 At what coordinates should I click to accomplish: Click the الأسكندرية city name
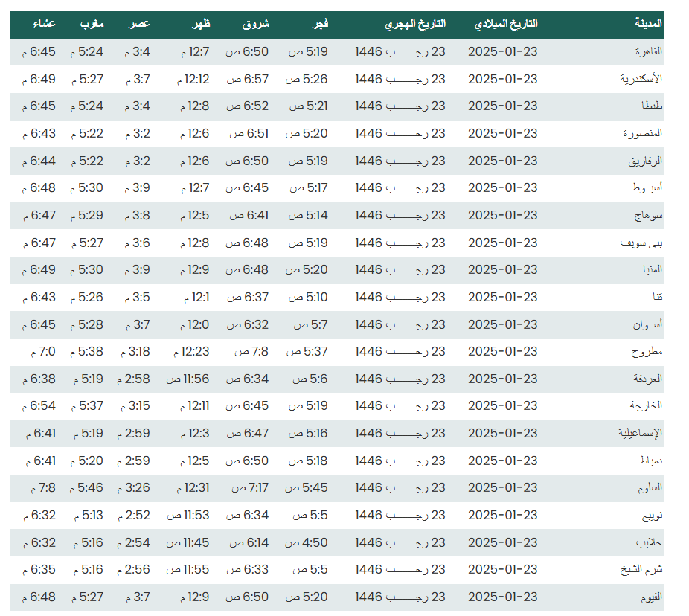point(641,79)
